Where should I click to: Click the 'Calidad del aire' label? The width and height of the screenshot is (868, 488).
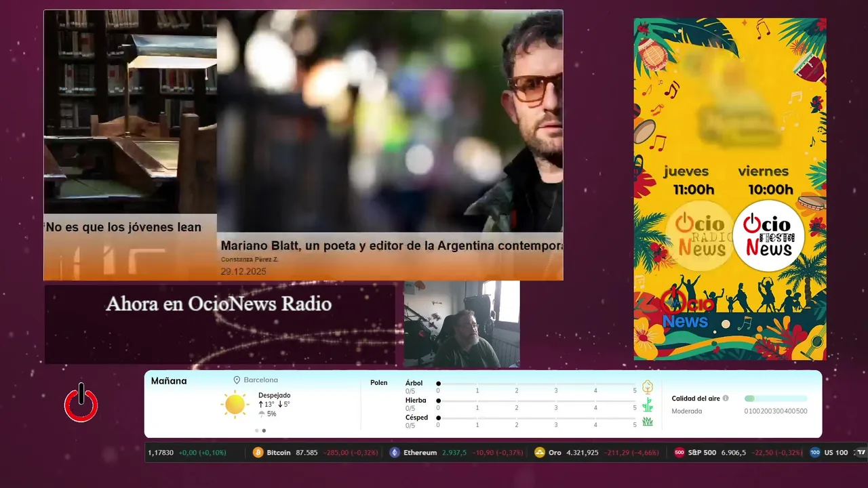[696, 399]
